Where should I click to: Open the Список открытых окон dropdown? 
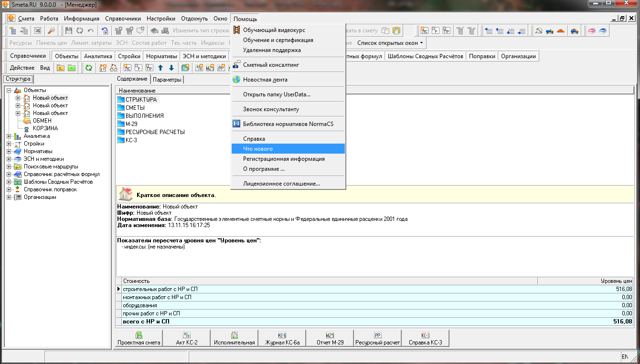click(x=390, y=43)
